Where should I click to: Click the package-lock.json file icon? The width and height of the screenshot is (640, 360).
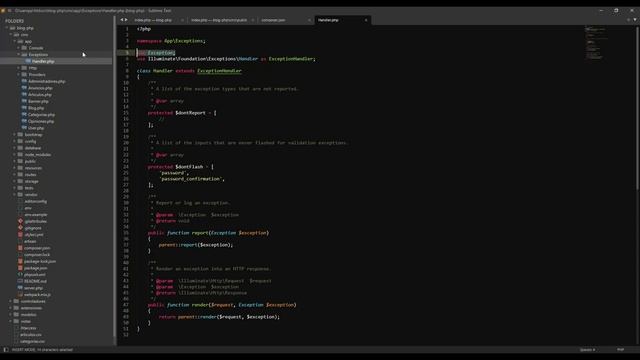(x=20, y=261)
